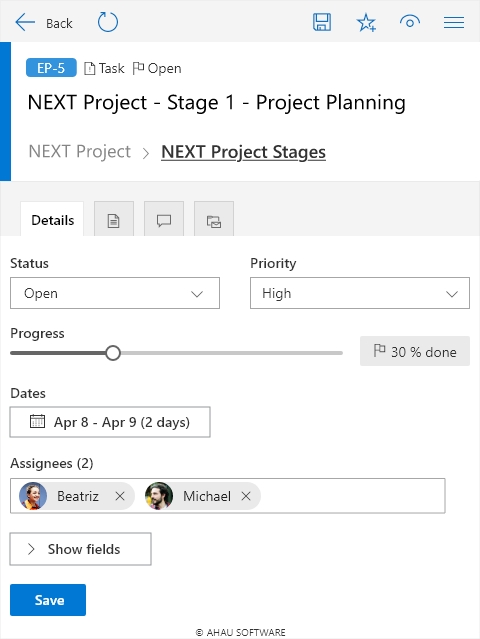This screenshot has height=639, width=480.
Task: Click the save disk icon
Action: click(321, 22)
